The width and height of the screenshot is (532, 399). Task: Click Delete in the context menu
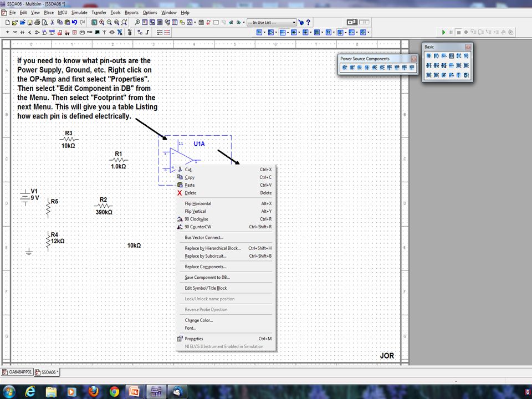pyautogui.click(x=226, y=193)
